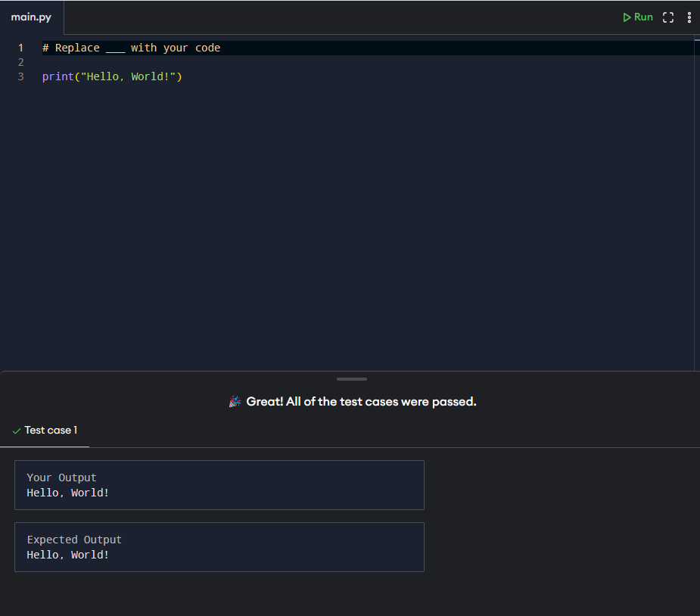The height and width of the screenshot is (616, 700).
Task: Open the three-dot more options menu
Action: point(689,17)
